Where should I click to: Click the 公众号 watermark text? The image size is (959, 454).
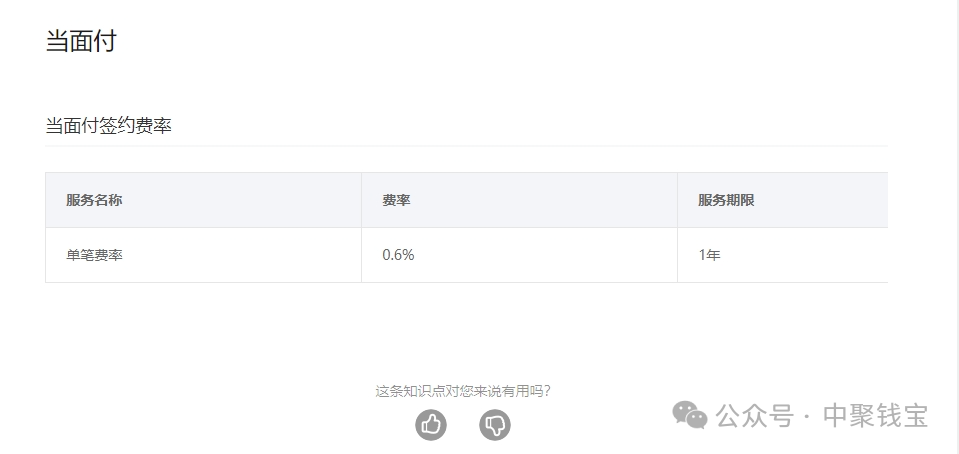coord(755,416)
